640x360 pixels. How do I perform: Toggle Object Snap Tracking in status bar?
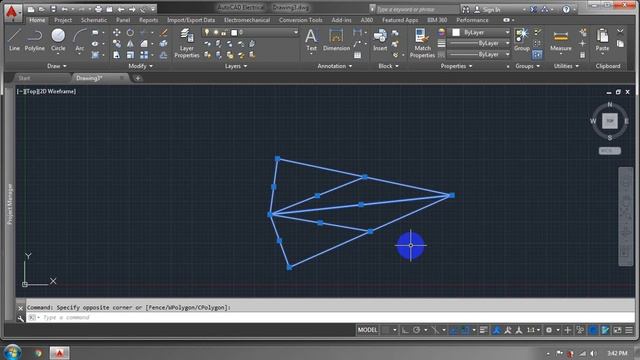453,330
